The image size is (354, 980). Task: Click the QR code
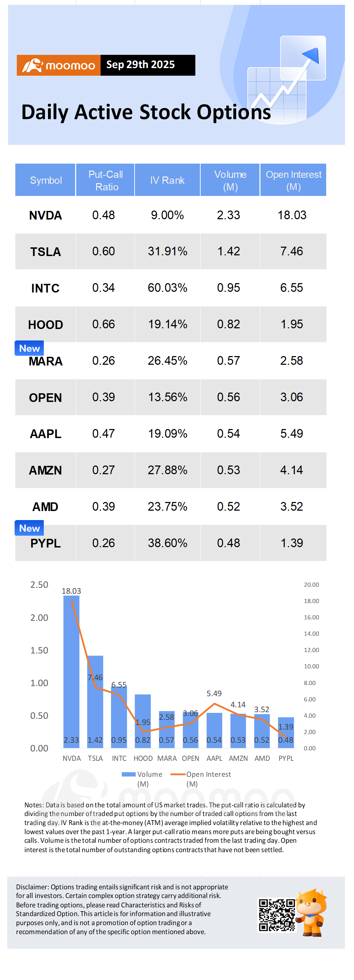click(x=277, y=915)
